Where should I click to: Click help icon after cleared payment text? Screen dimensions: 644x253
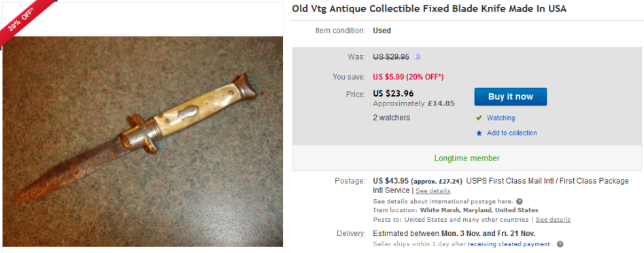560,244
